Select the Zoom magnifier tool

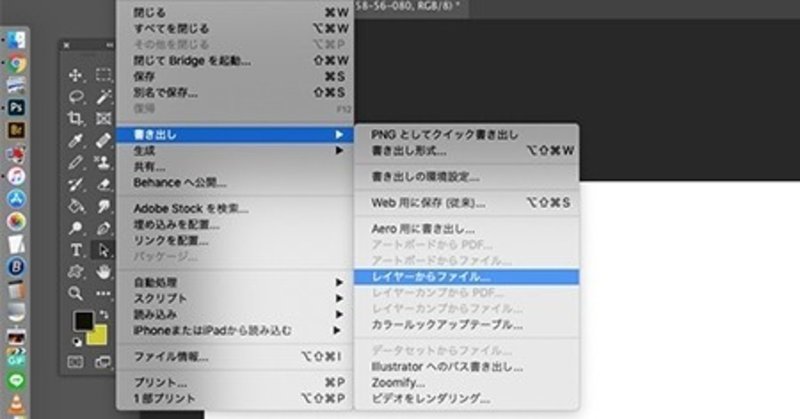point(76,293)
